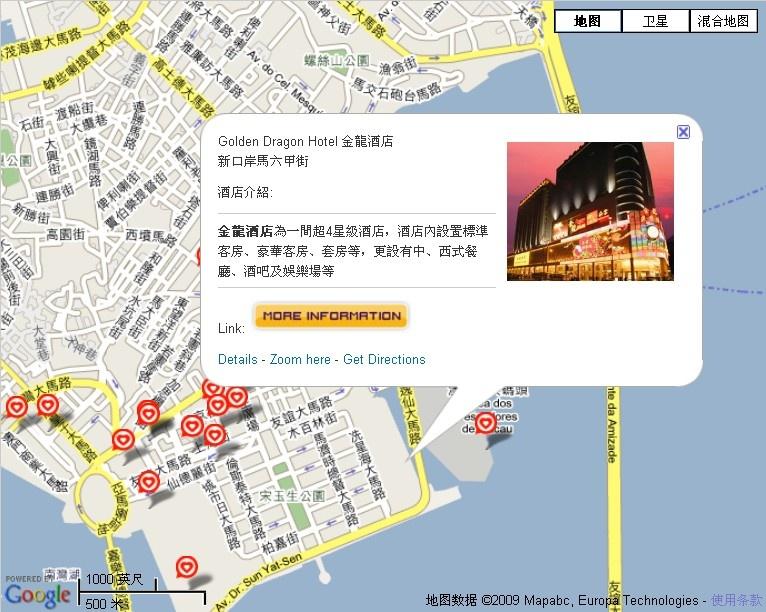This screenshot has width=766, height=612.
Task: Click the 宋玉生公園 park label
Action: pyautogui.click(x=292, y=496)
